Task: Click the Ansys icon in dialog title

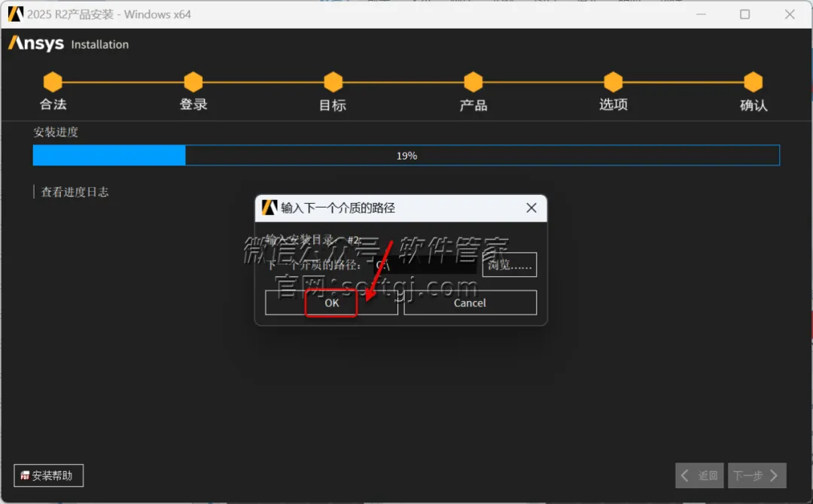Action: point(269,208)
